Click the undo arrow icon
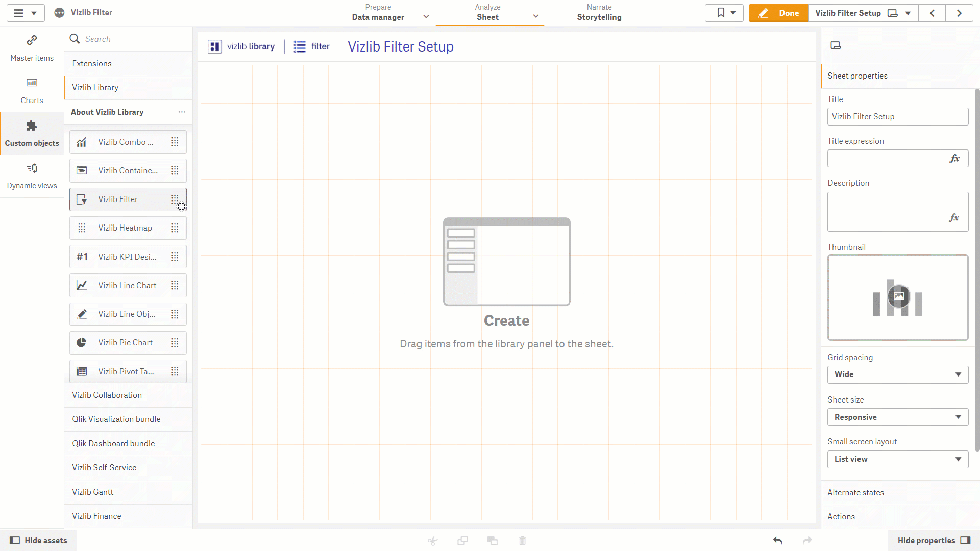980x551 pixels. 777,540
